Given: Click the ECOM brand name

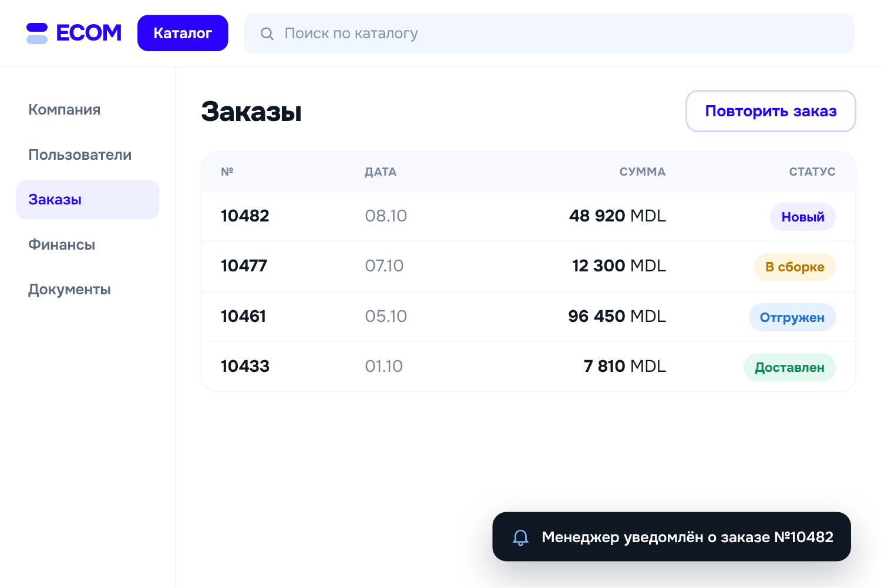Looking at the screenshot, I should [x=89, y=33].
